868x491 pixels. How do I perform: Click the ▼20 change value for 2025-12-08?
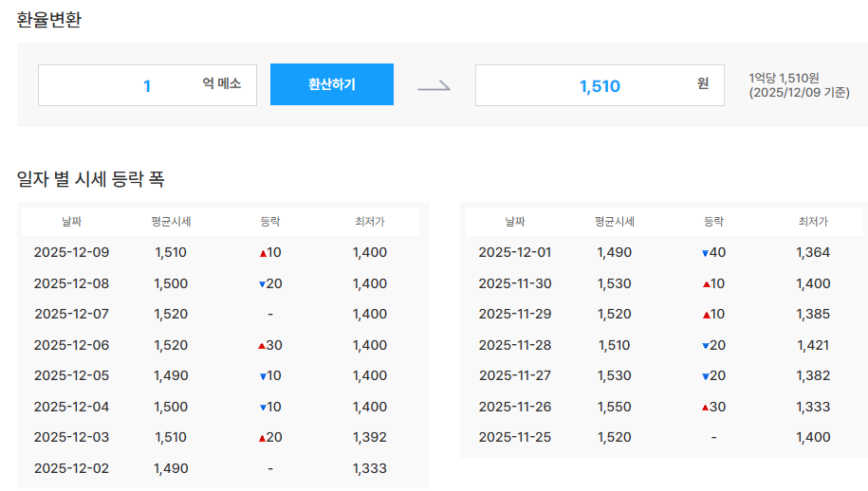point(270,283)
